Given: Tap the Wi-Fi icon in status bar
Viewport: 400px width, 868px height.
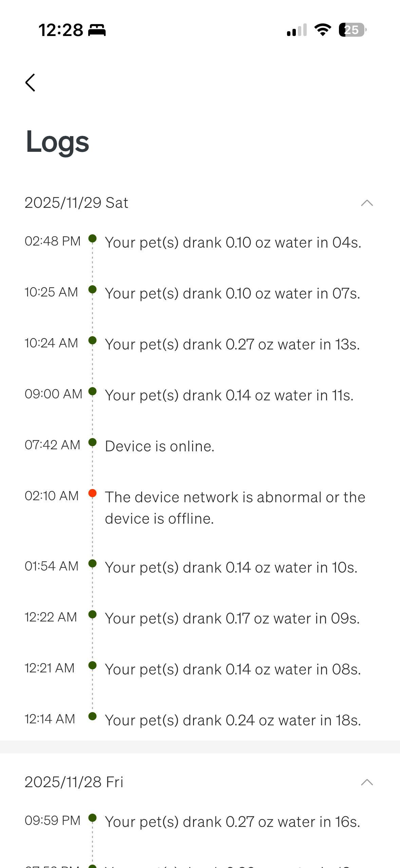Looking at the screenshot, I should click(x=323, y=30).
